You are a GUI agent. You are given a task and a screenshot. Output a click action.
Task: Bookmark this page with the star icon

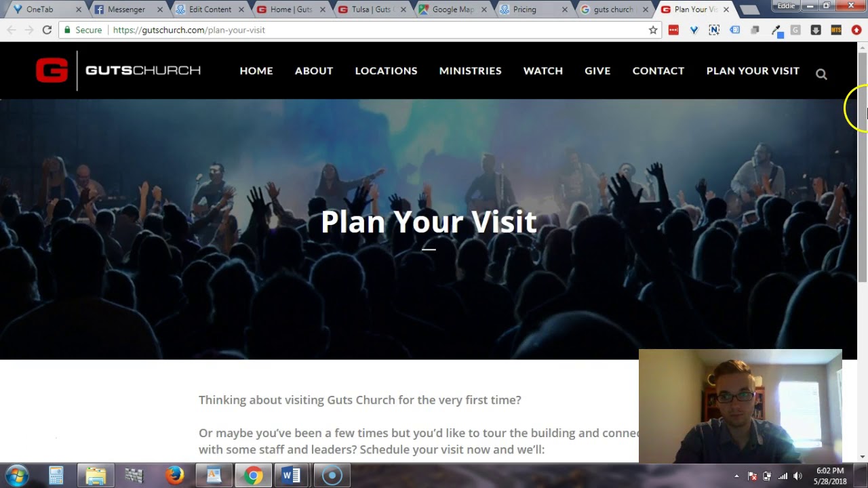(653, 30)
